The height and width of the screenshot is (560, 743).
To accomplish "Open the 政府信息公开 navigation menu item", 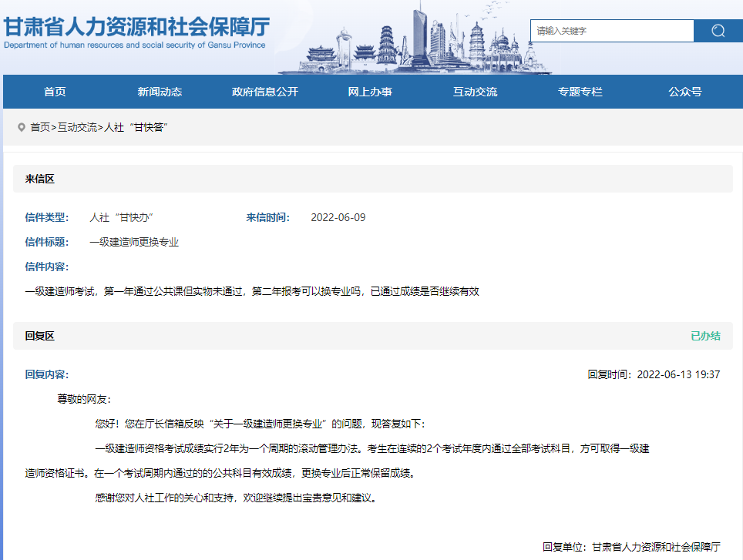I will (265, 92).
